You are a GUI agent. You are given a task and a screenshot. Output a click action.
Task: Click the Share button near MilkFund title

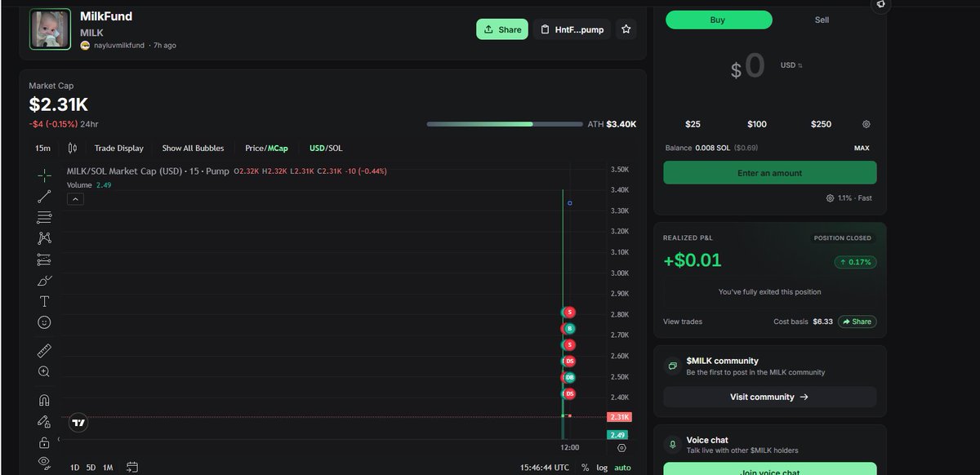click(x=502, y=29)
